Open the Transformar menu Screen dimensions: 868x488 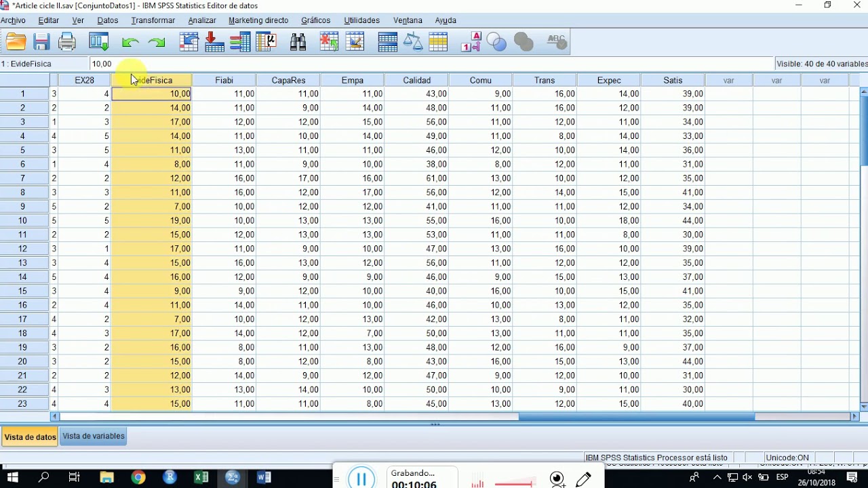[153, 21]
